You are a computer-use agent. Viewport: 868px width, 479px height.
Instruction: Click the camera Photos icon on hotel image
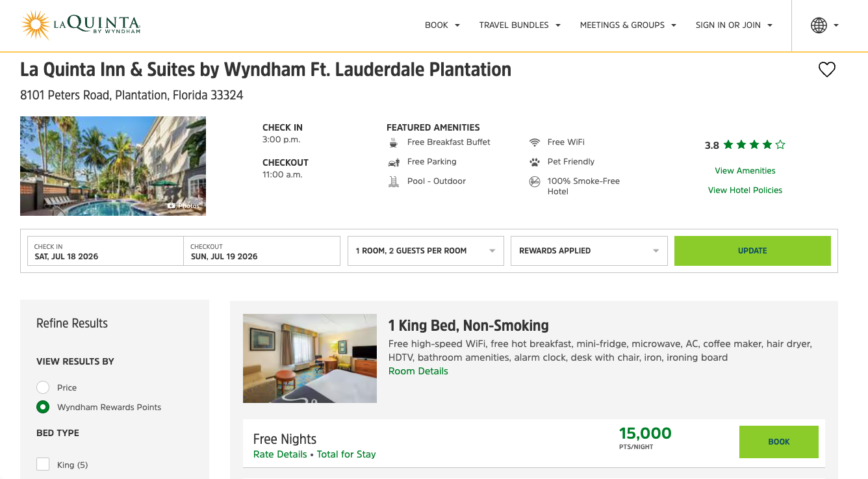(170, 205)
